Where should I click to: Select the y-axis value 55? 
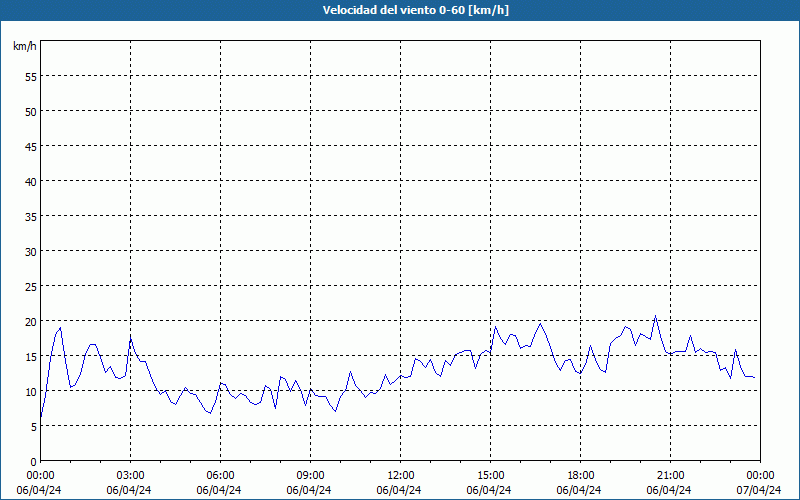30,77
